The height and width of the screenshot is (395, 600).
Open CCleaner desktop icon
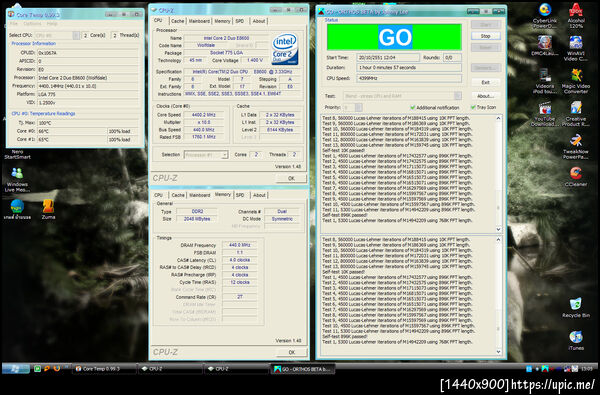[x=576, y=177]
